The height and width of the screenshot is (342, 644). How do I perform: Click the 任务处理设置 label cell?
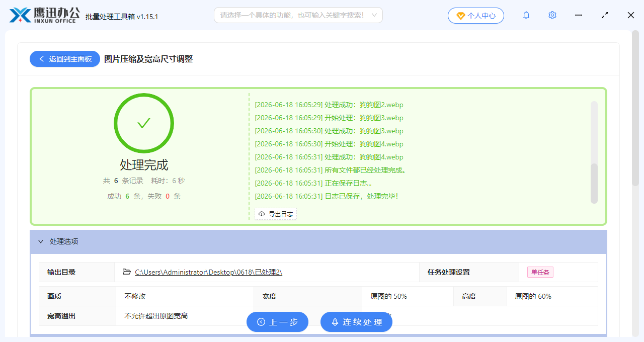469,272
